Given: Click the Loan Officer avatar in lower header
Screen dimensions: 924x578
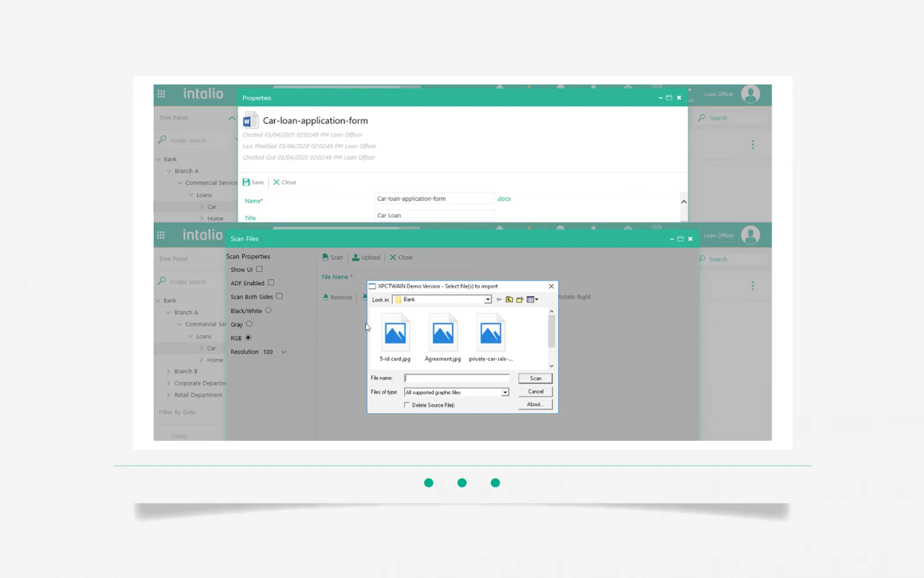Looking at the screenshot, I should pyautogui.click(x=750, y=235).
